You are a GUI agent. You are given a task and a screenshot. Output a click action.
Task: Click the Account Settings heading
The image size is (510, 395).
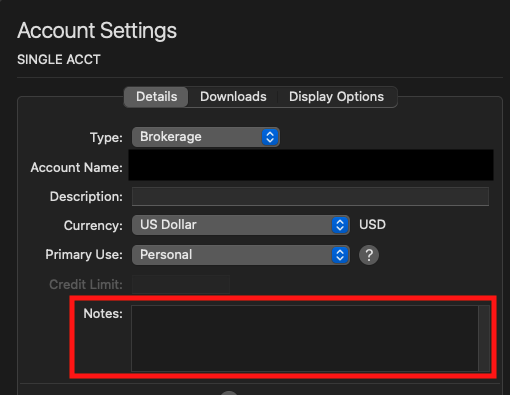pyautogui.click(x=97, y=31)
